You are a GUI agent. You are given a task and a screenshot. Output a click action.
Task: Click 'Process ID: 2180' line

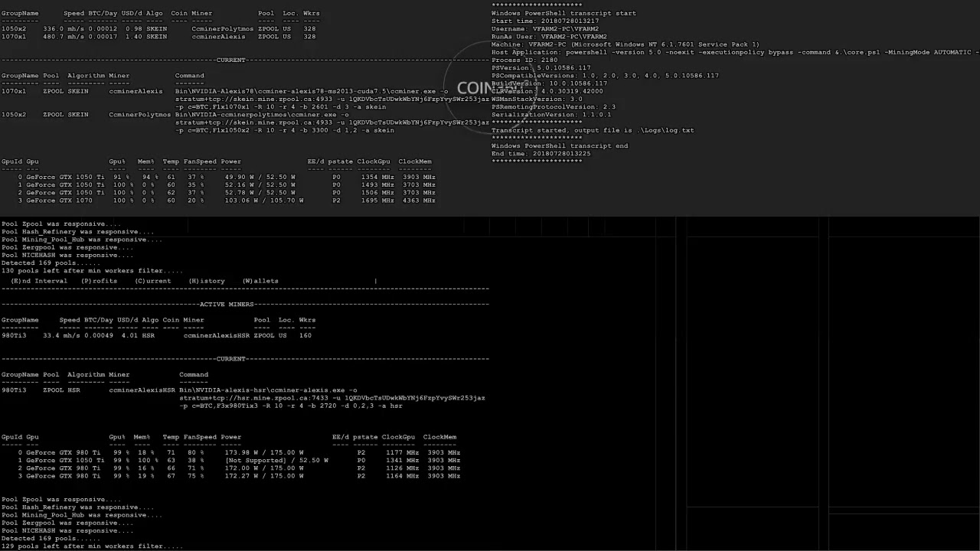click(524, 60)
